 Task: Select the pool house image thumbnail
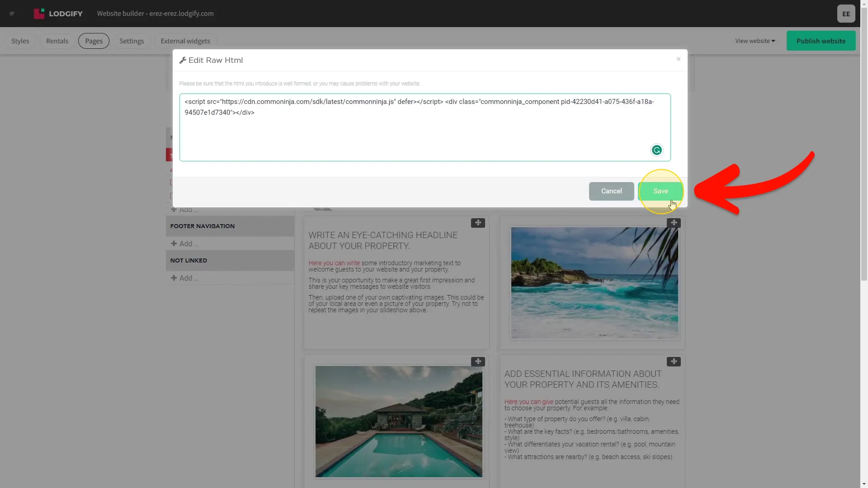399,422
